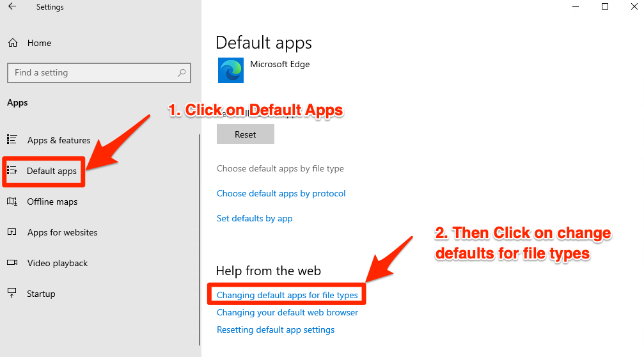Open Changing default apps for file types
The width and height of the screenshot is (644, 357).
click(287, 295)
